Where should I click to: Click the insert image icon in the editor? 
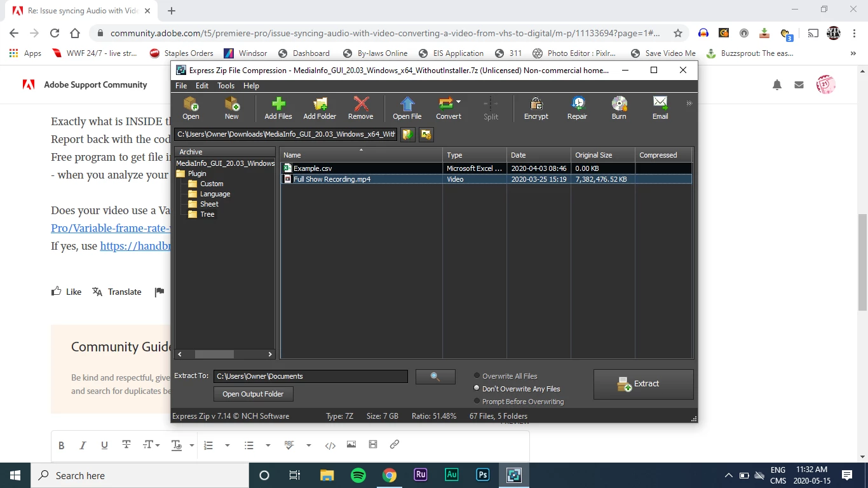(351, 445)
